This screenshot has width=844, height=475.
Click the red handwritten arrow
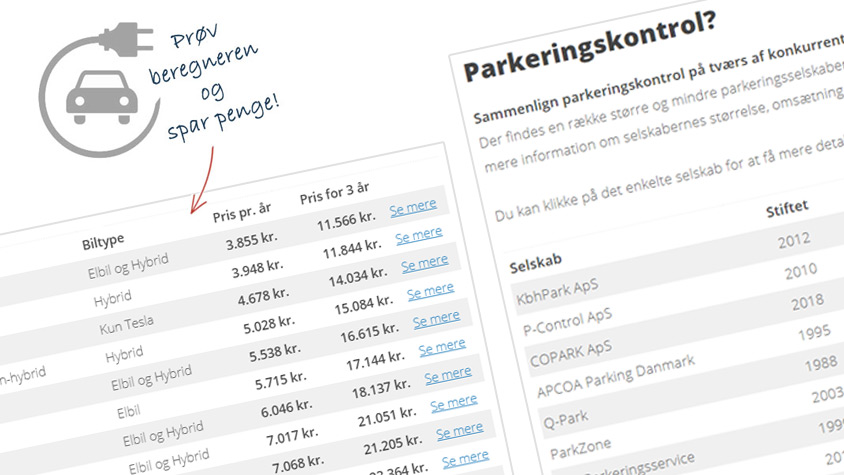point(203,178)
